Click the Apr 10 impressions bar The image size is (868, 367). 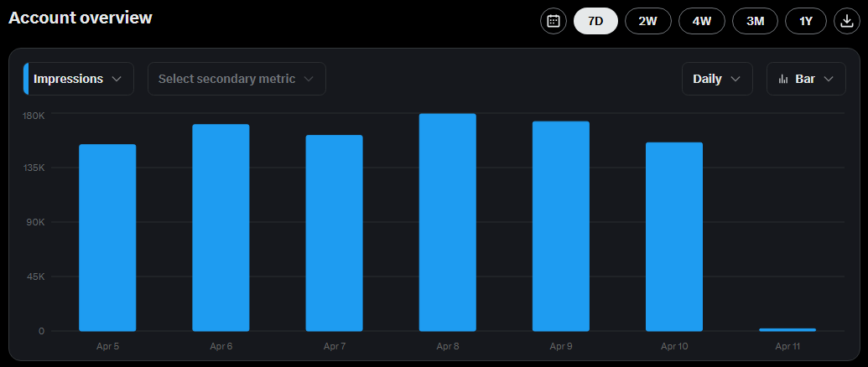click(673, 237)
